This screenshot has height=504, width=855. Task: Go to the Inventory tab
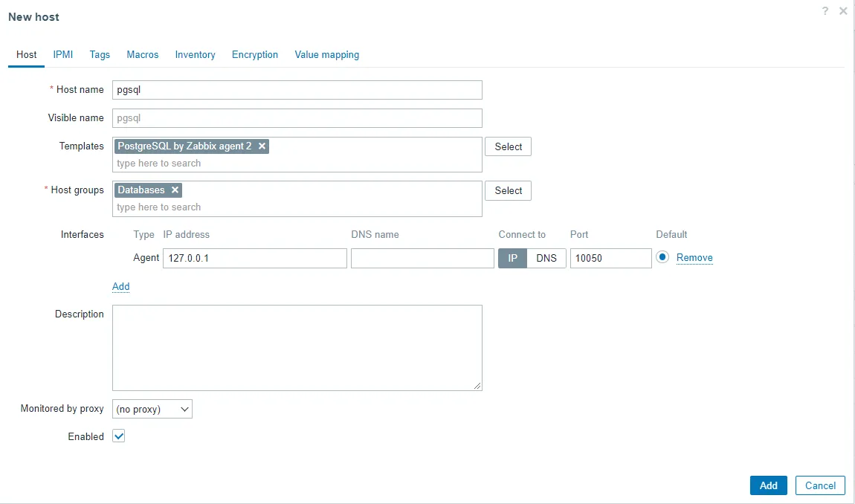[195, 54]
